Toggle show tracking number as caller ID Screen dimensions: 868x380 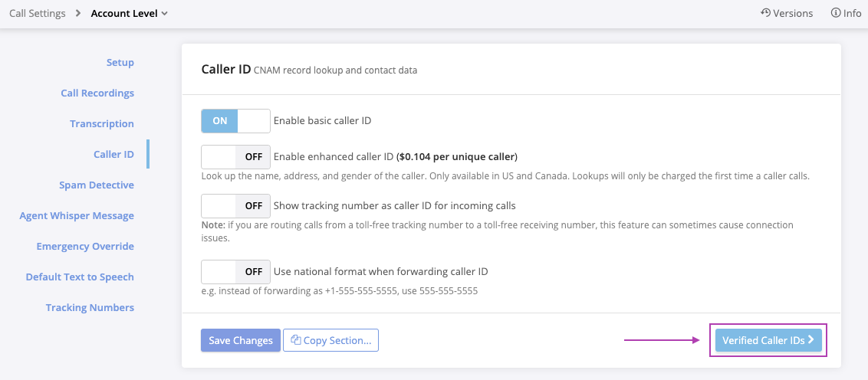click(x=235, y=206)
